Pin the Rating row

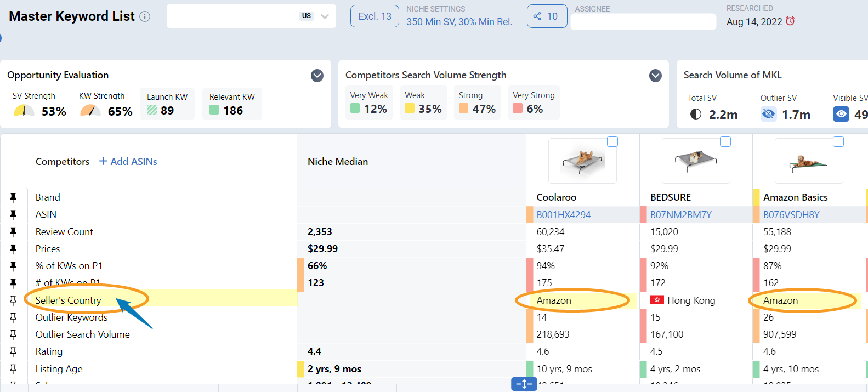[x=13, y=351]
